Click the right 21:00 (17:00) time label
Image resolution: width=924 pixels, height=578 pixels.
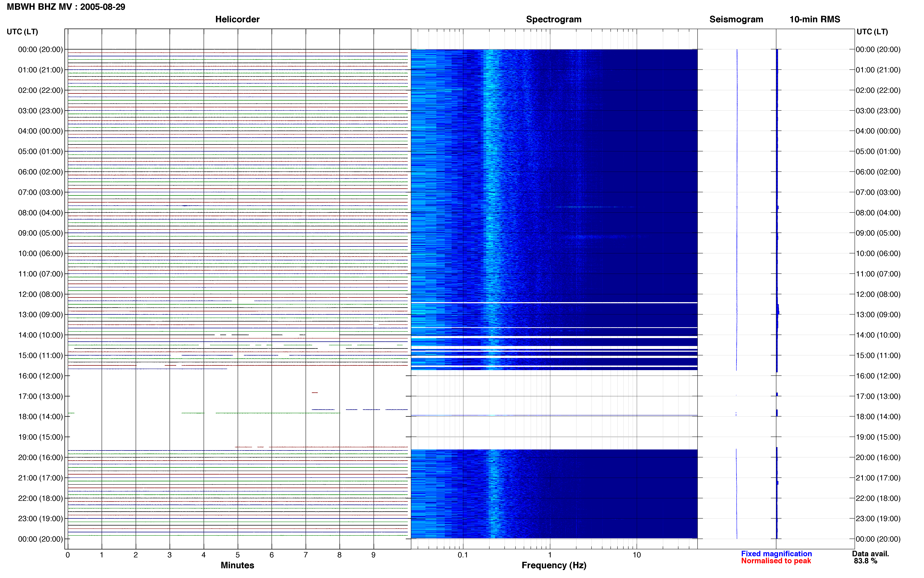[x=878, y=478]
